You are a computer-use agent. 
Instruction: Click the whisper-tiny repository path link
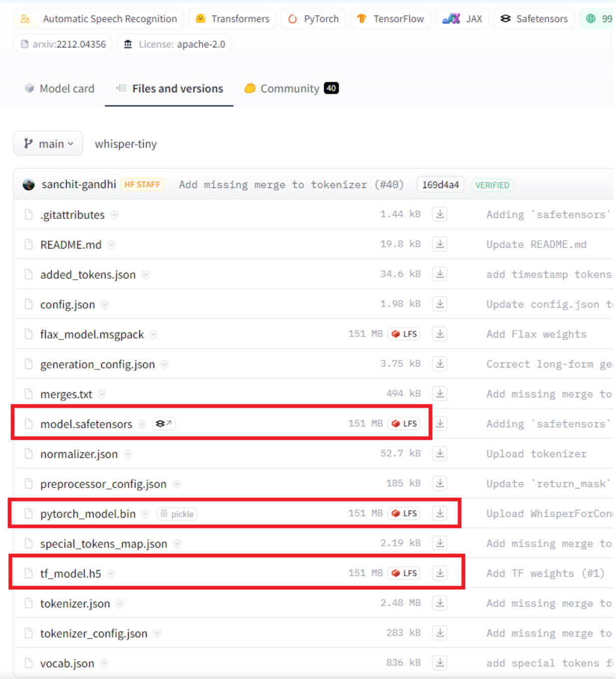[126, 144]
